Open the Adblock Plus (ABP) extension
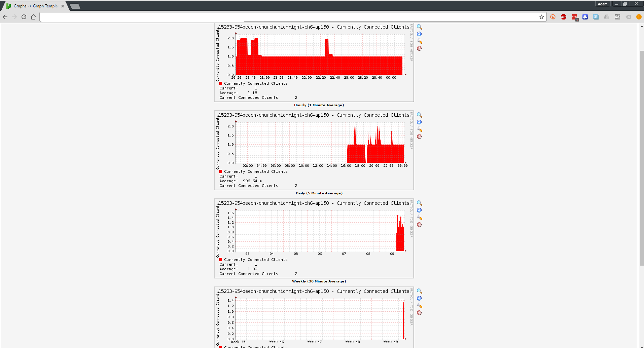The height and width of the screenshot is (348, 644). (564, 17)
